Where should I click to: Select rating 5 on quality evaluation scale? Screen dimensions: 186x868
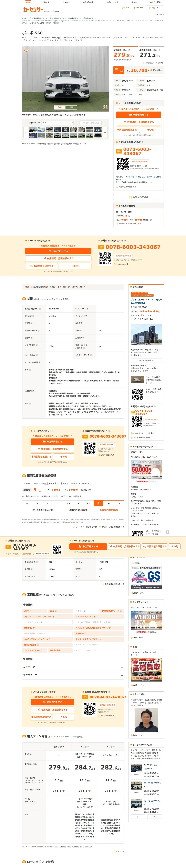point(99,503)
